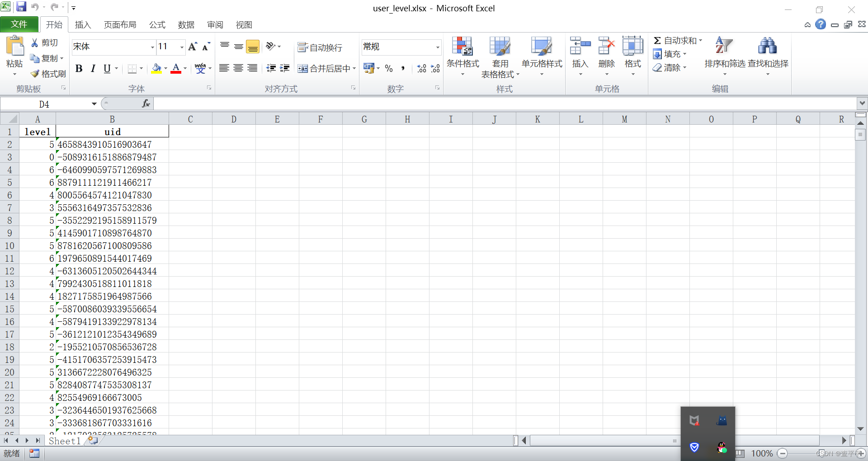Click the vertical scrollbar down arrow
Viewport: 868px width, 461px height.
pos(860,429)
